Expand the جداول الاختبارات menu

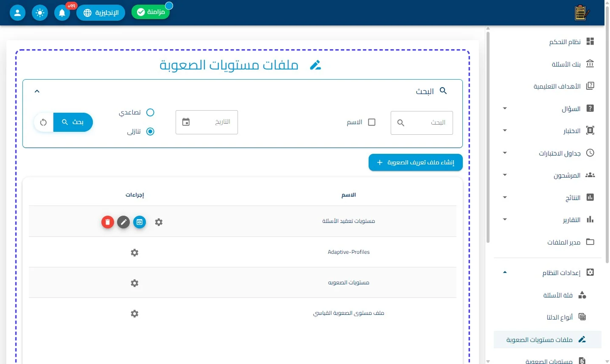coord(505,153)
